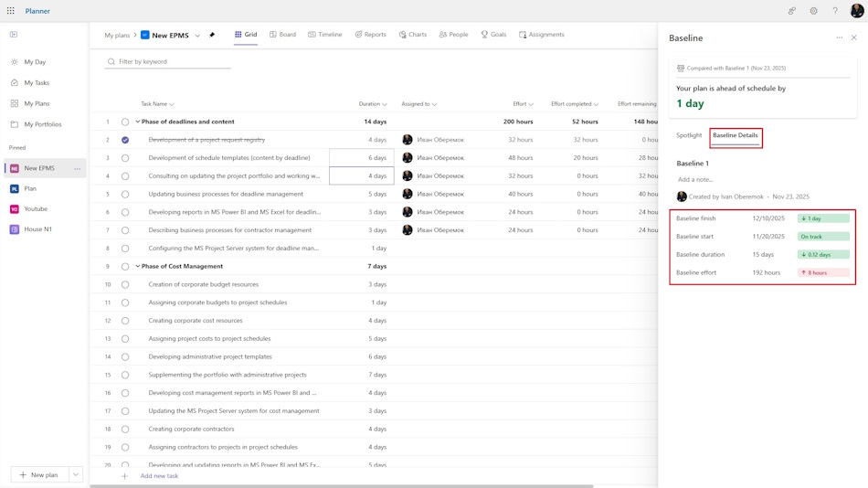The image size is (868, 488).
Task: Open the settings gear icon
Action: (x=813, y=11)
